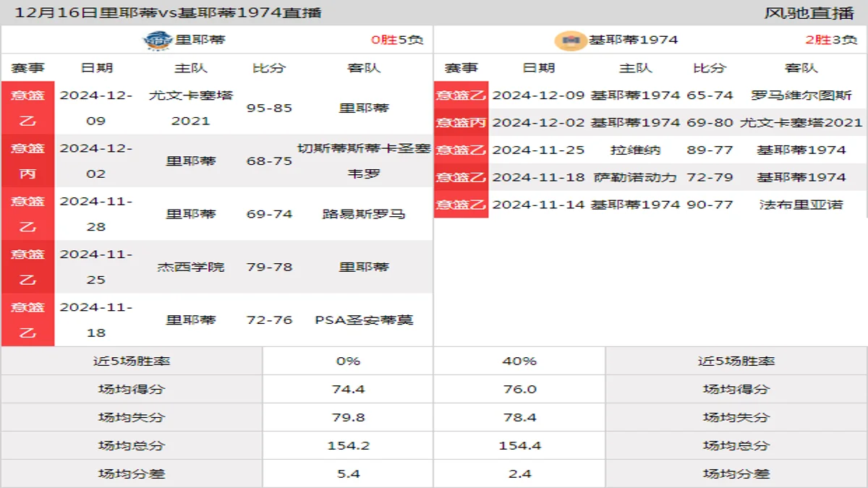
Task: Click the 0胜5负 record text
Action: click(396, 40)
